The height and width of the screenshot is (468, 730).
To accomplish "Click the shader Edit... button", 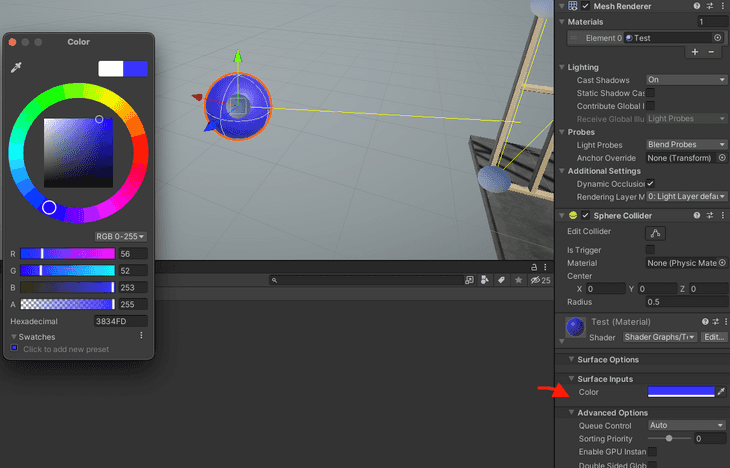I will (x=714, y=337).
